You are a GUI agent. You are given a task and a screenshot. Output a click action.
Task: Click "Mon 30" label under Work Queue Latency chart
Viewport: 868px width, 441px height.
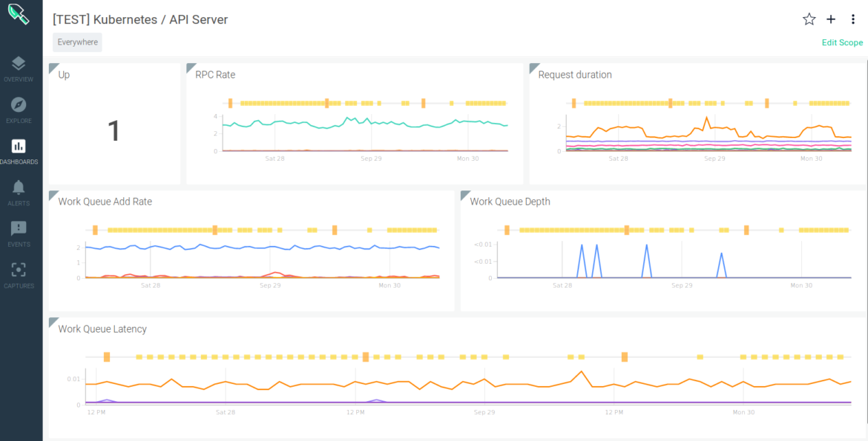743,412
